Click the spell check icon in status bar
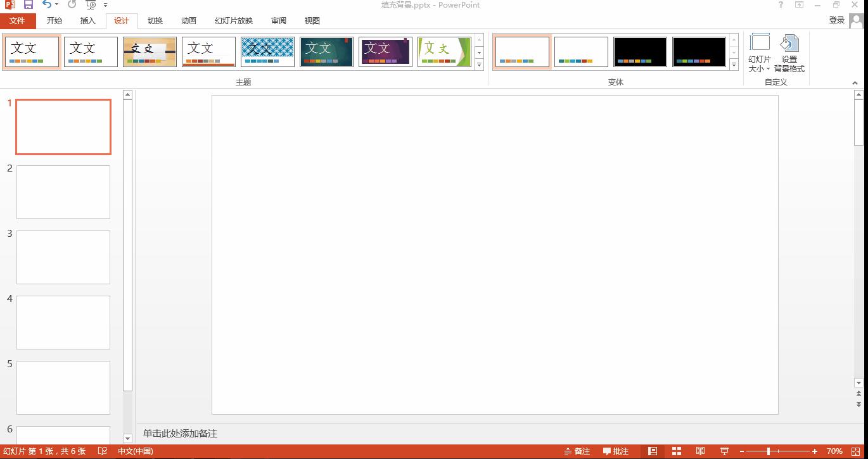This screenshot has height=459, width=868. pos(103,451)
